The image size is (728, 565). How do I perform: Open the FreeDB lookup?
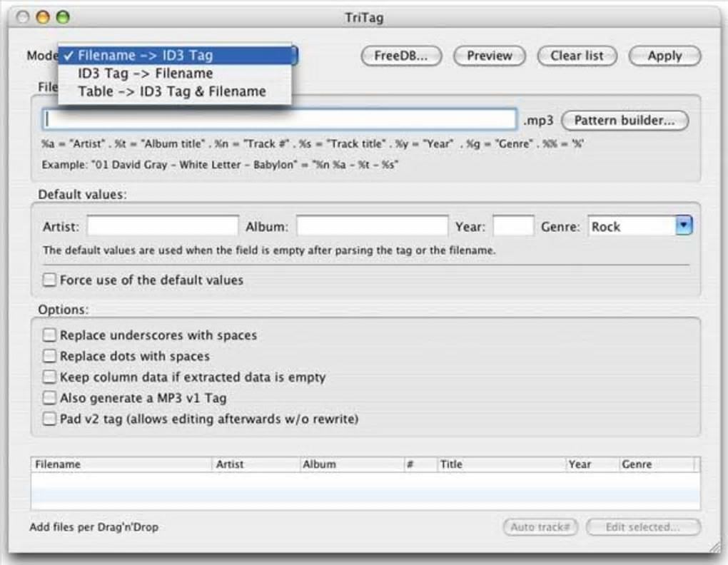click(401, 56)
